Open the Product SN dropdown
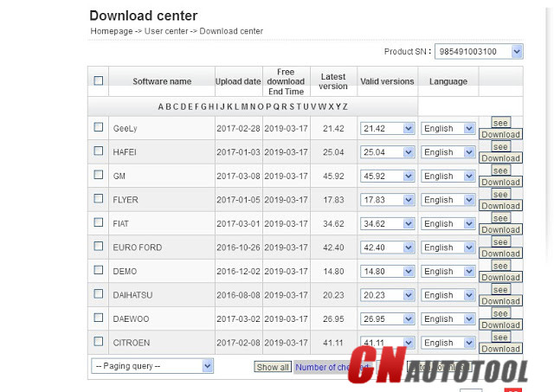554x392 pixels. 479,52
